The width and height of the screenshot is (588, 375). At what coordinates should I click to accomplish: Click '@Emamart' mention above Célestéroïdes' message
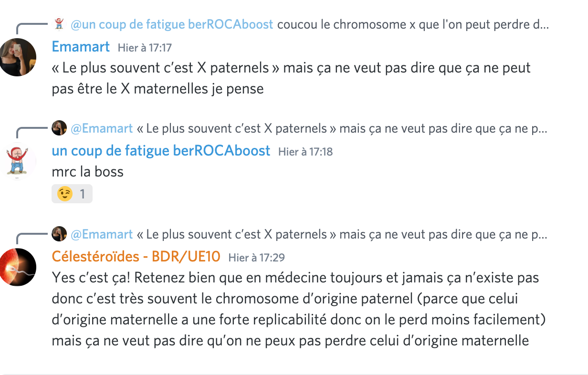(102, 234)
